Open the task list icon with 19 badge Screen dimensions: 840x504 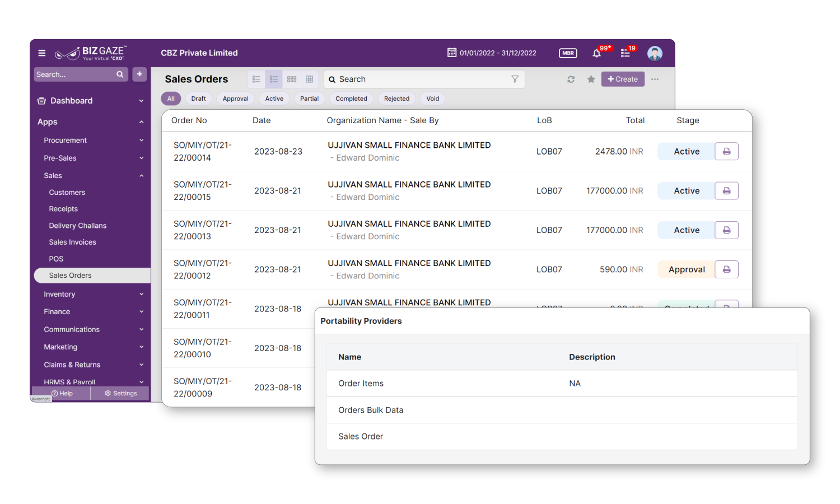pos(626,53)
